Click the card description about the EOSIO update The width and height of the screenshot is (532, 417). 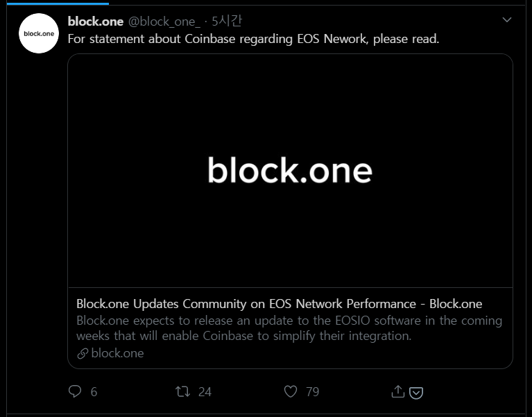click(x=289, y=328)
